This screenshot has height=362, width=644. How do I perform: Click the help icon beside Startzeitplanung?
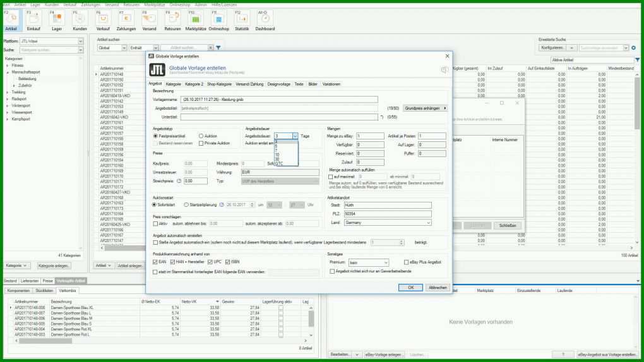[222, 204]
